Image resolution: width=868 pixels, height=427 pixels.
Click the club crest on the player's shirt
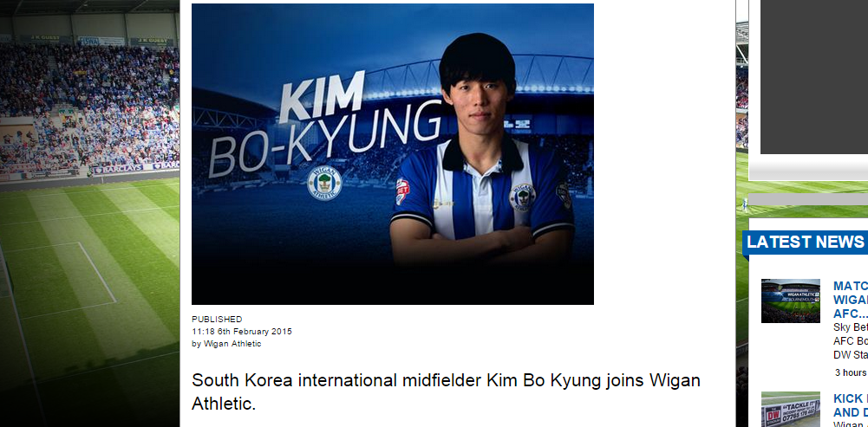[x=522, y=197]
